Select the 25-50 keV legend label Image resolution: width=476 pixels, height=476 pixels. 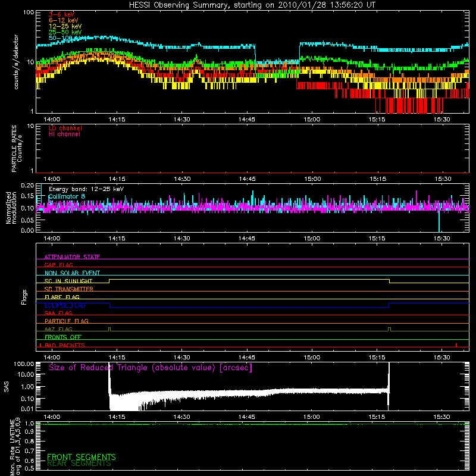pos(65,32)
